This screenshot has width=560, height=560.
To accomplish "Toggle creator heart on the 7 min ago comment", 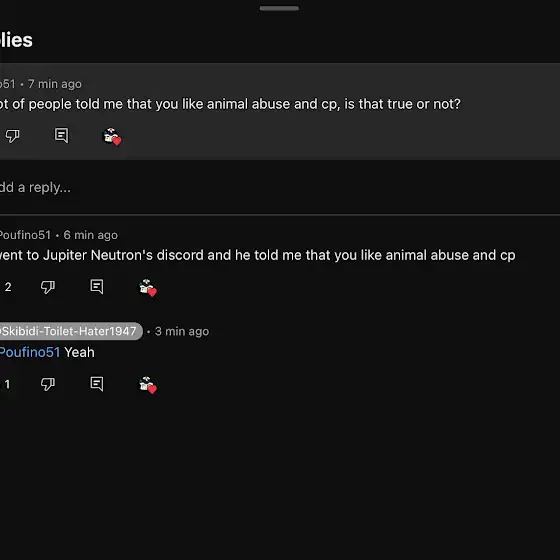I will click(112, 136).
